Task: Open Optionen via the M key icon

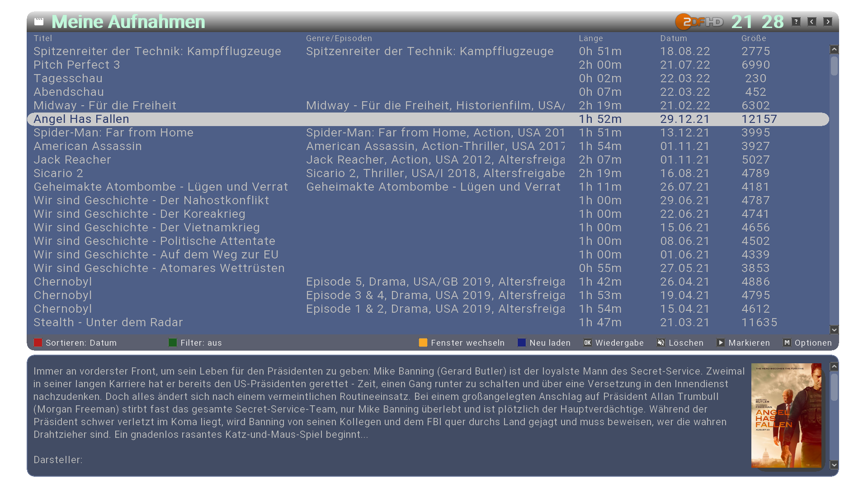Action: pos(787,343)
